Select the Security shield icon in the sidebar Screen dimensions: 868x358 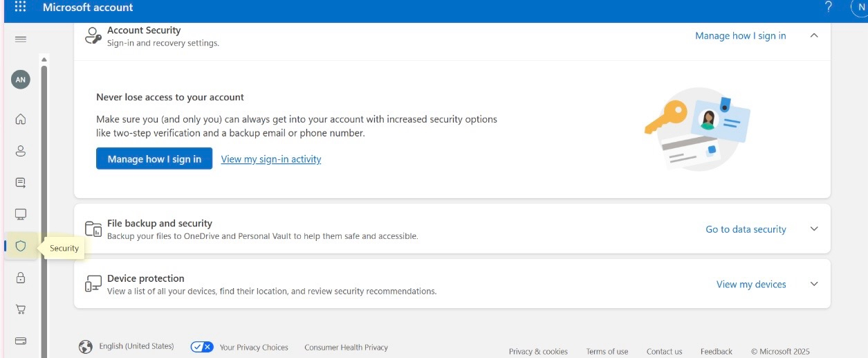21,246
